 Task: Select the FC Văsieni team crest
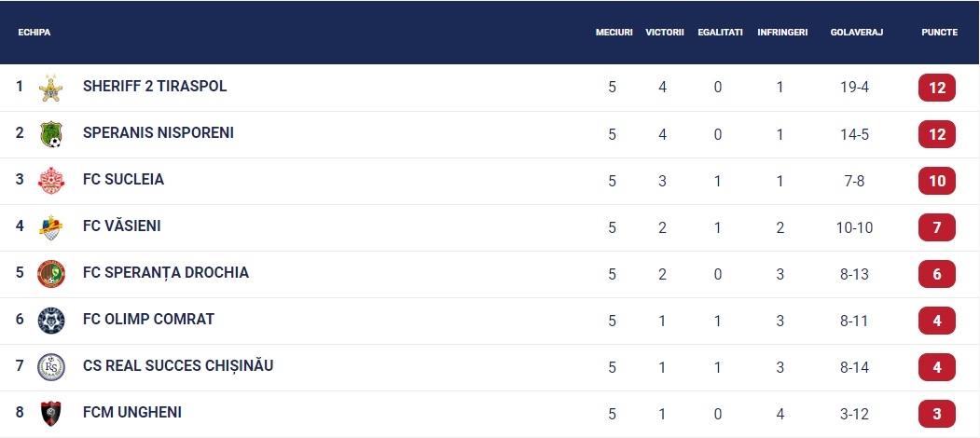(x=50, y=227)
